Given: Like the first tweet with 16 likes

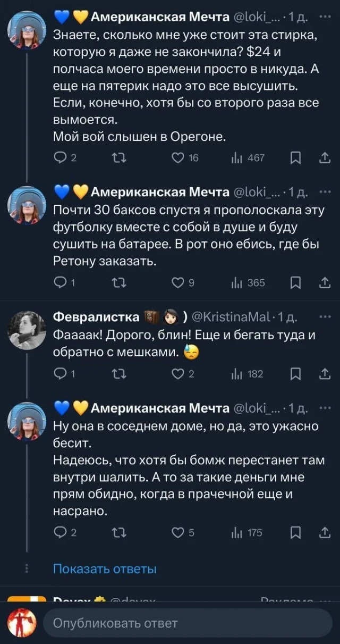Looking at the screenshot, I should 179,157.
